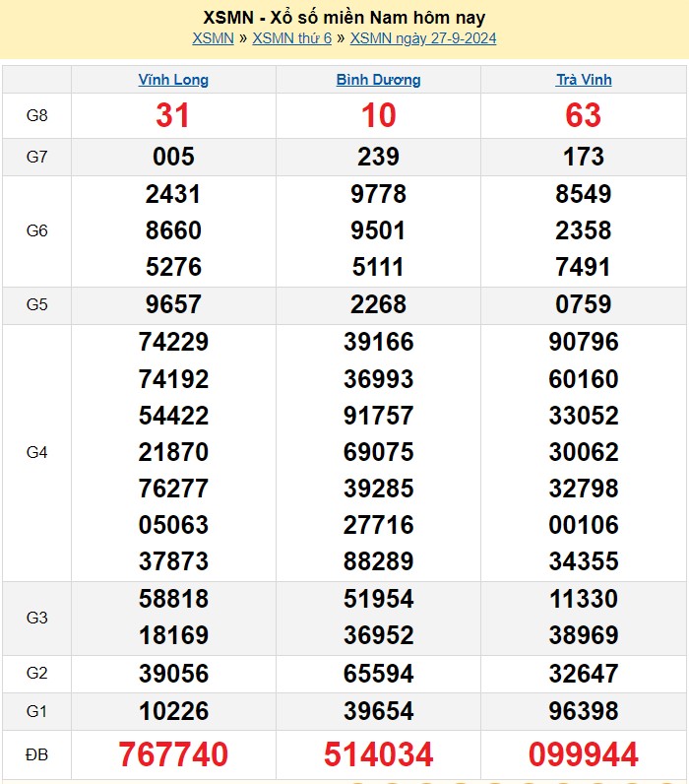Viewport: 689px width, 784px height.
Task: Click the Vĩnh Long special prize 767740
Action: click(173, 754)
